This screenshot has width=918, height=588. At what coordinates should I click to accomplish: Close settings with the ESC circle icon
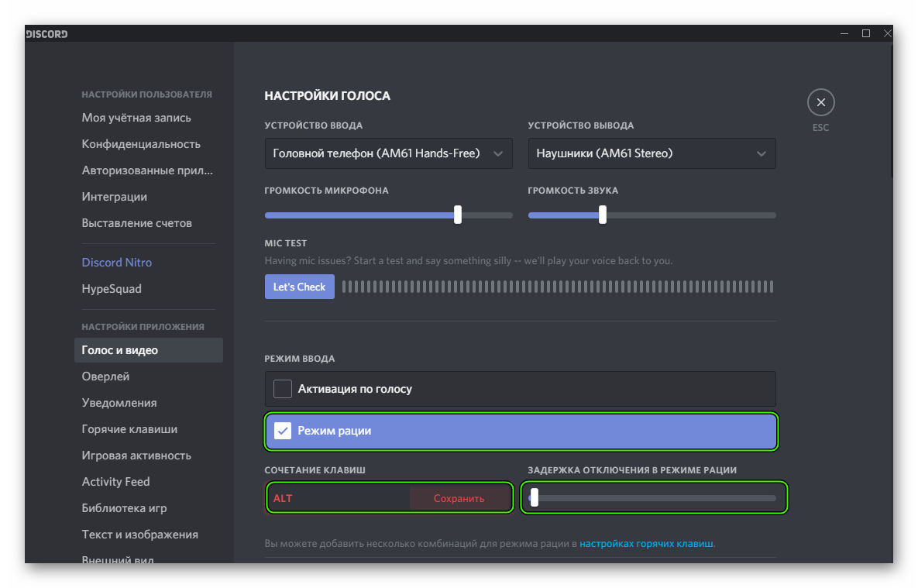[x=821, y=102]
